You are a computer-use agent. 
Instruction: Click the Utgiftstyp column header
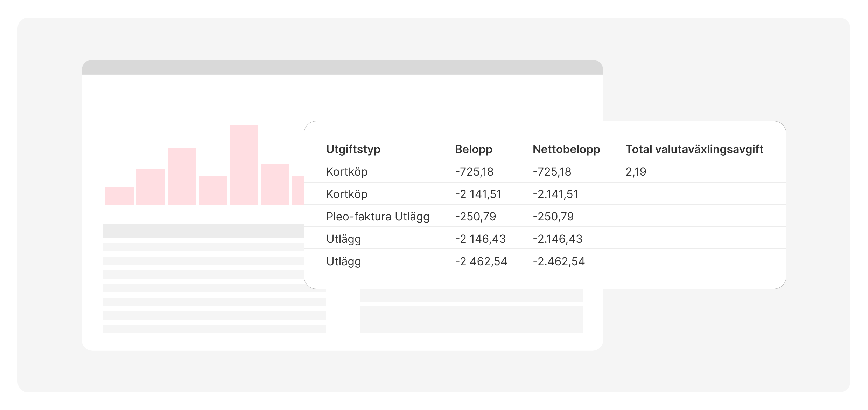point(353,150)
